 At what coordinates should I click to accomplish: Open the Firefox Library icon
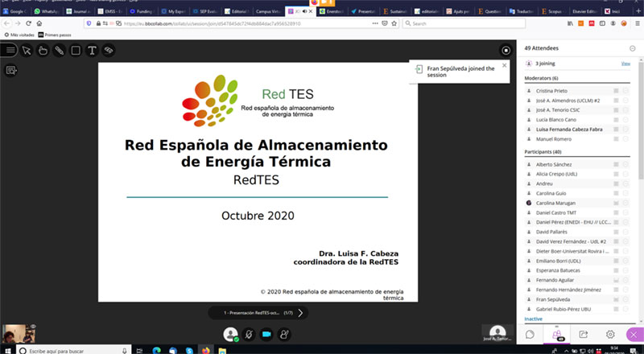click(x=570, y=23)
